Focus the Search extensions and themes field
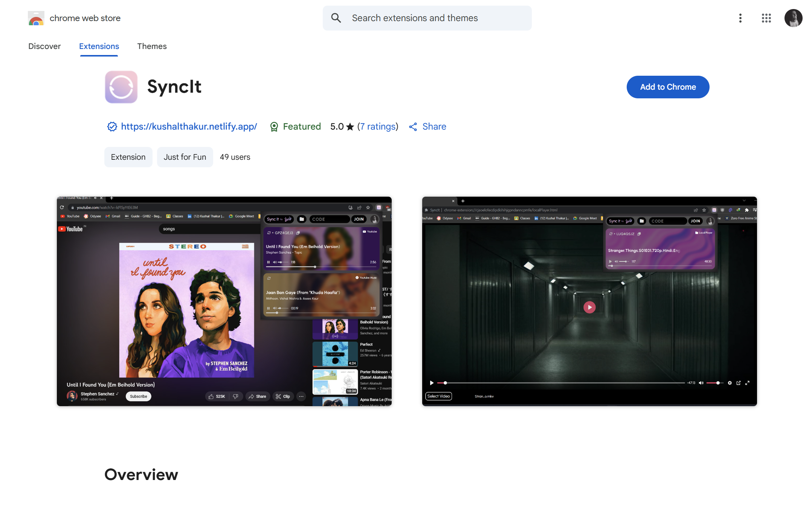 (427, 18)
